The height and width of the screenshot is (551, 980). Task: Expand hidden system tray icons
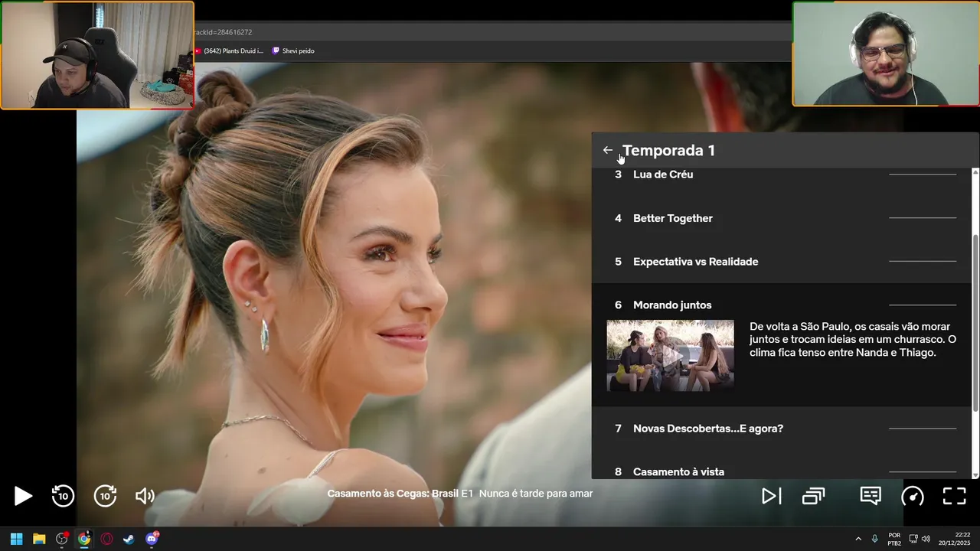tap(858, 539)
